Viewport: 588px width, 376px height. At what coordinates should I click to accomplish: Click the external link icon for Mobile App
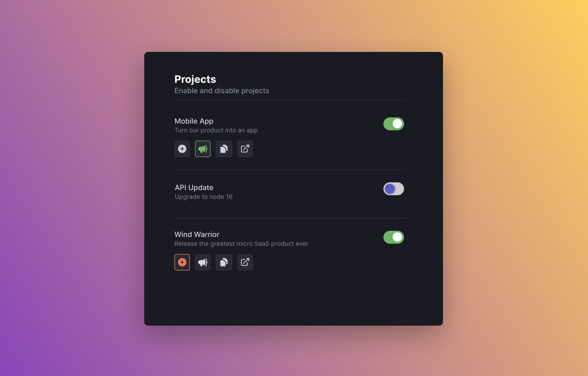coord(245,149)
